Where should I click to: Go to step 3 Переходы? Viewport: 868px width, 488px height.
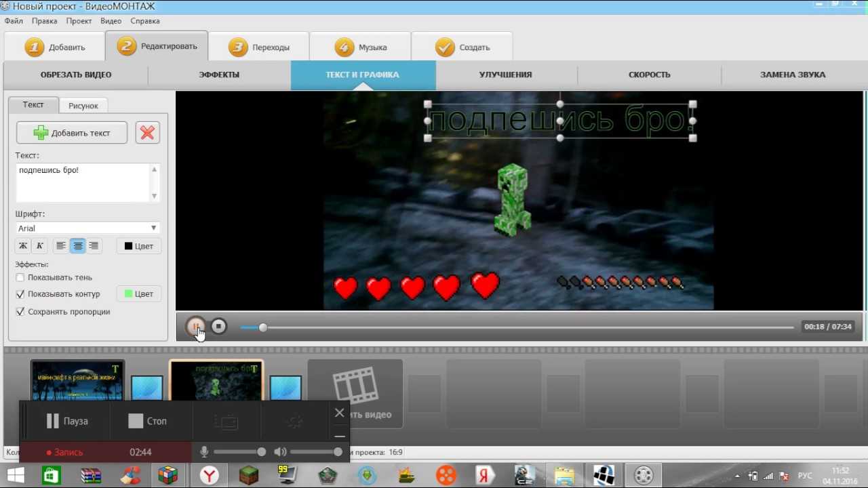(259, 47)
